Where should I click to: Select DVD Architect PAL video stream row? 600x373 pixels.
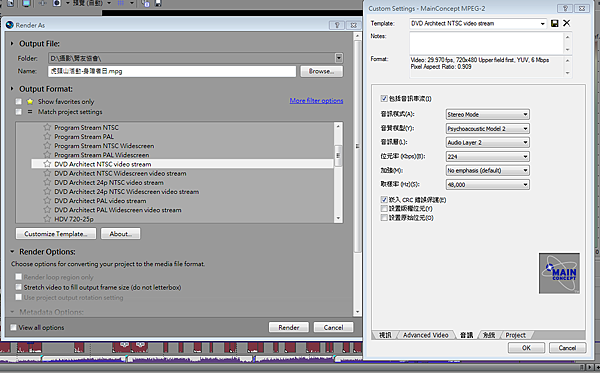(x=100, y=200)
